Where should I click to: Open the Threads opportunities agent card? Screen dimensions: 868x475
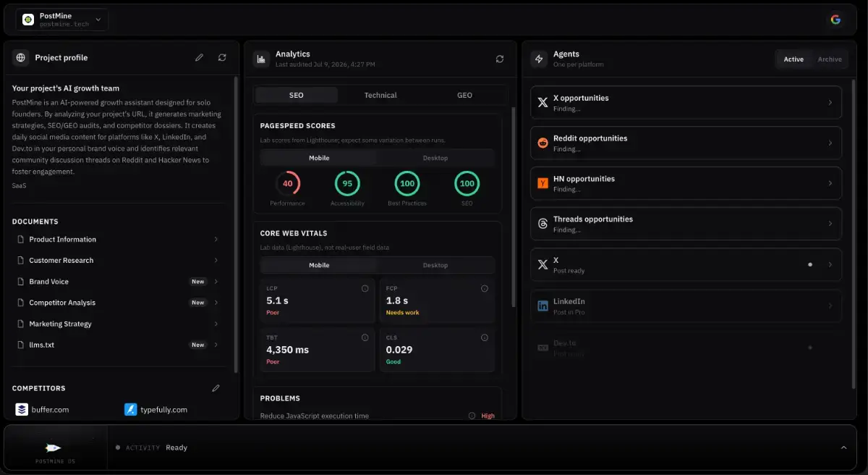tap(686, 224)
